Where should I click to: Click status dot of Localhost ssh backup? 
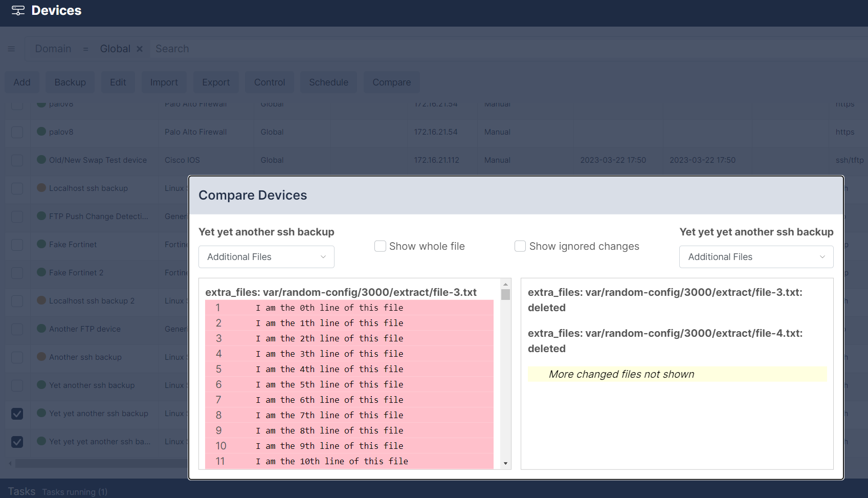click(x=41, y=188)
